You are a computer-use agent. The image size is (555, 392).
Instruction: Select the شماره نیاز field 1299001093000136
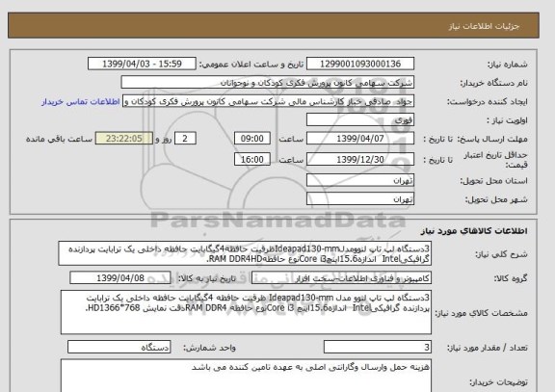[360, 64]
